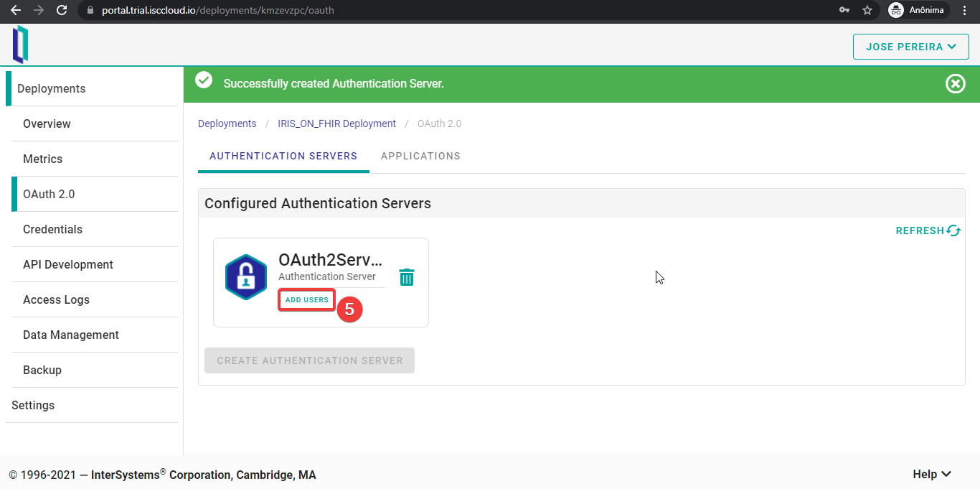Select OAuth 2.0 in the sidebar
Image resolution: width=980 pixels, height=489 pixels.
tap(95, 194)
